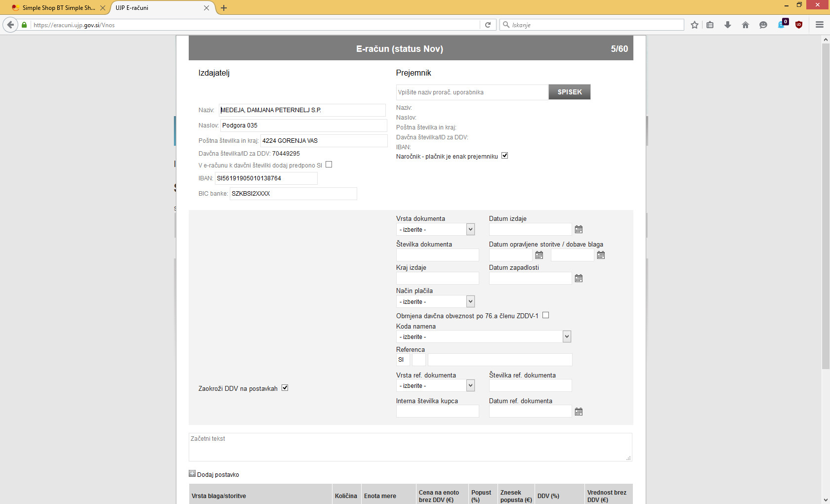This screenshot has height=504, width=830.
Task: Tick the Obrnjena davčna obveznost checkbox
Action: coord(545,315)
